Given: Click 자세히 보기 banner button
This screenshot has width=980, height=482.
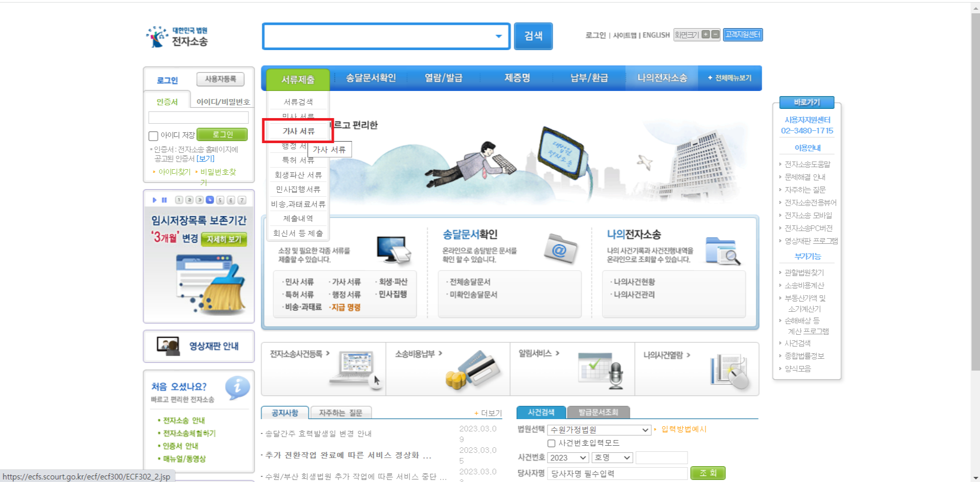Looking at the screenshot, I should click(224, 239).
